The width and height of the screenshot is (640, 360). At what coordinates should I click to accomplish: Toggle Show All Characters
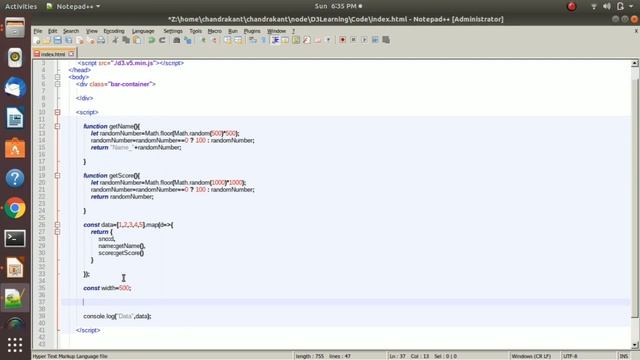pos(264,40)
